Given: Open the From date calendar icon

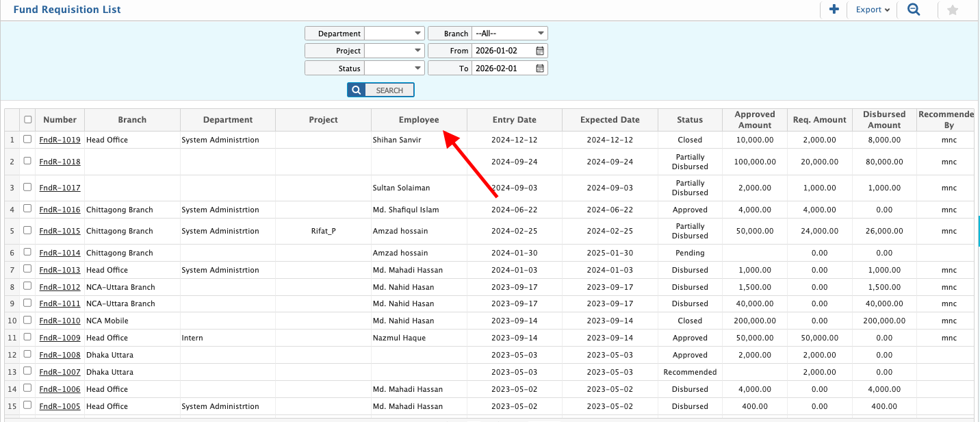Looking at the screenshot, I should [x=540, y=51].
